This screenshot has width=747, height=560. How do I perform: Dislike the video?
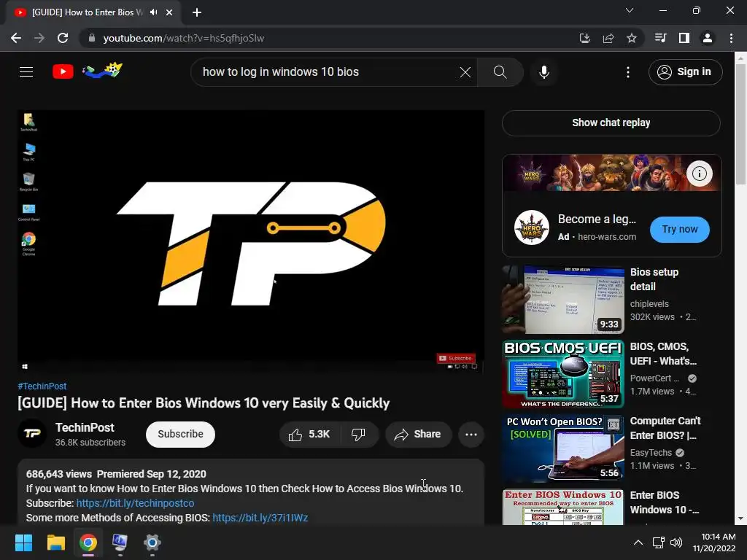[x=358, y=435]
